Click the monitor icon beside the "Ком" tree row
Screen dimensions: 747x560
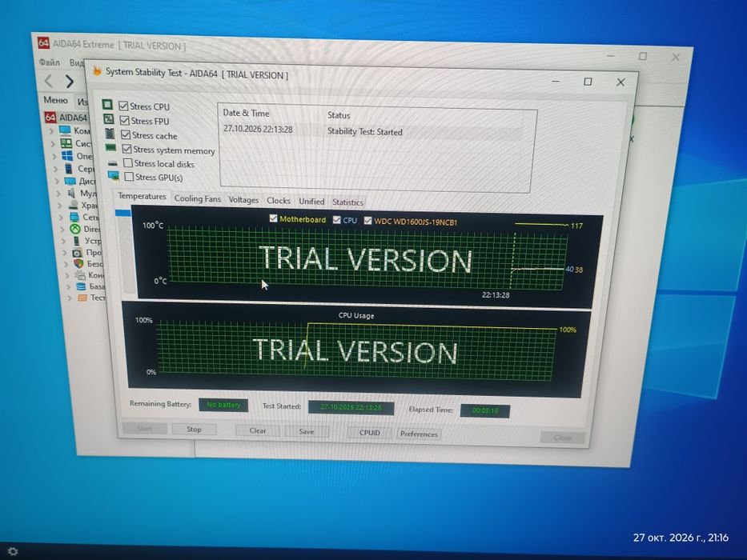pos(65,130)
